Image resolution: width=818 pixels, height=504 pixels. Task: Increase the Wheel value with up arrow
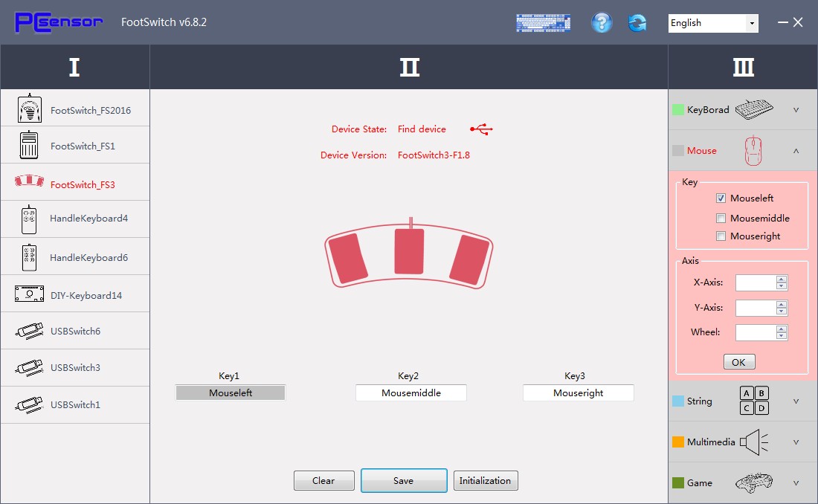[782, 329]
